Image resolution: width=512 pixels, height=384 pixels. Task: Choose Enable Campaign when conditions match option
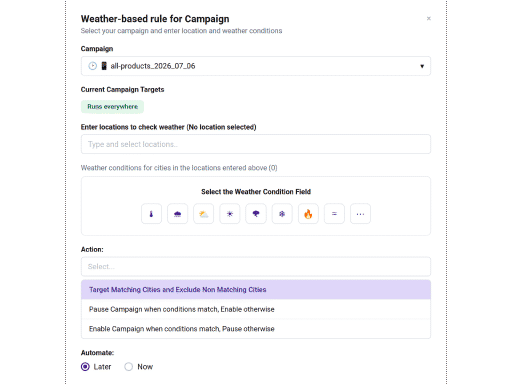256,329
